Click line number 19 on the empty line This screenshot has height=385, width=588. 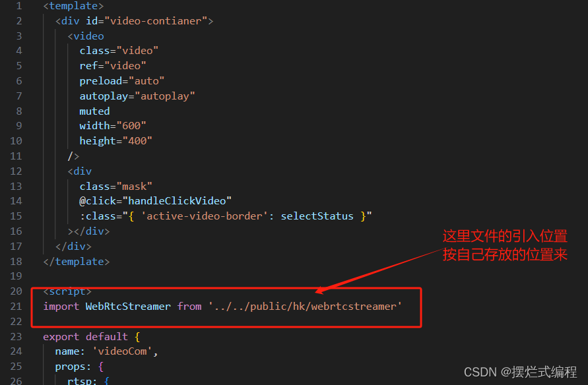[x=16, y=276]
